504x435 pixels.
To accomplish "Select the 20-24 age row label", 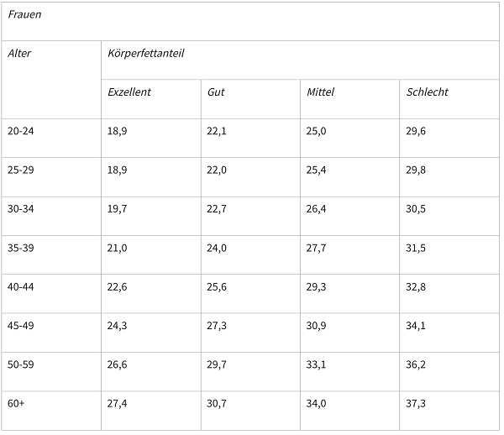I will (x=21, y=131).
